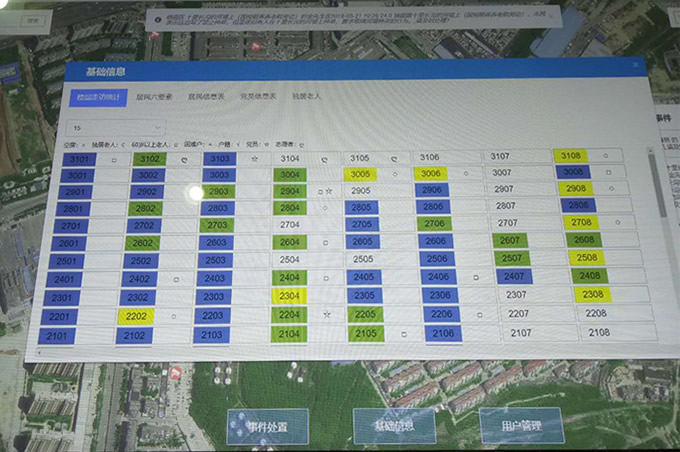Click the red map marker on the satellite map

click(x=176, y=373)
